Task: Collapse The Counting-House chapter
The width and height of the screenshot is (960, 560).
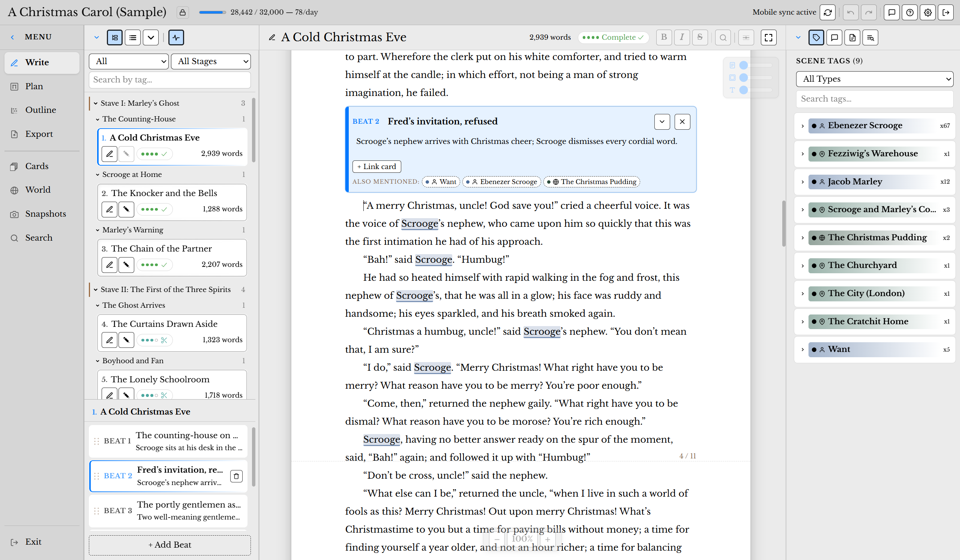Action: 97,119
